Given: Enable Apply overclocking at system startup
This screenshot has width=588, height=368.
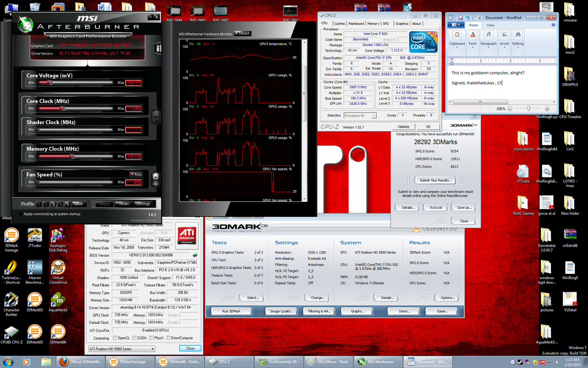Looking at the screenshot, I should [21, 214].
